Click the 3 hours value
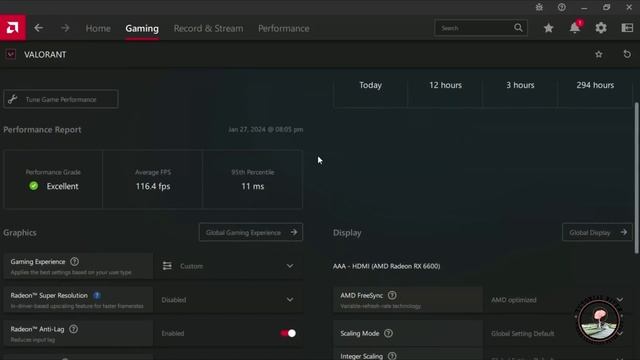 [520, 85]
